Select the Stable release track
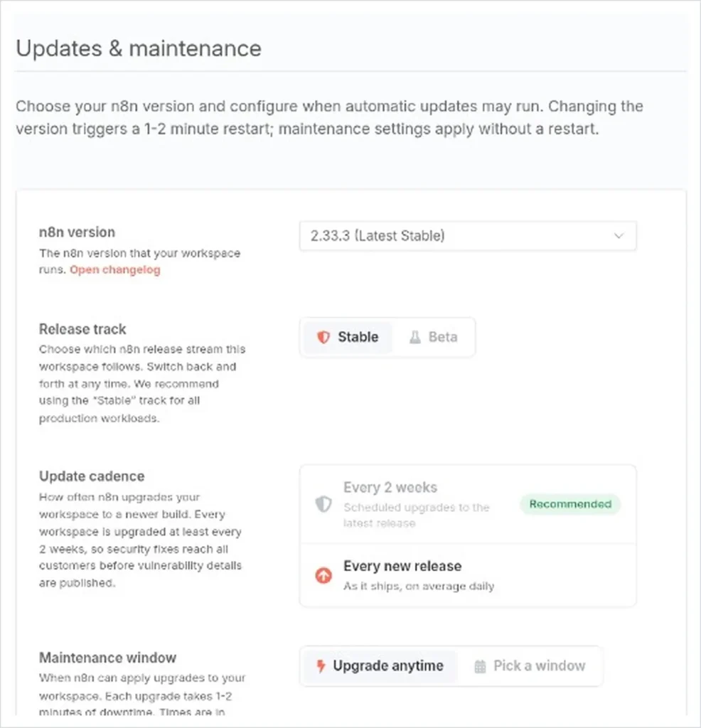Viewport: 701px width, 728px height. [x=348, y=337]
